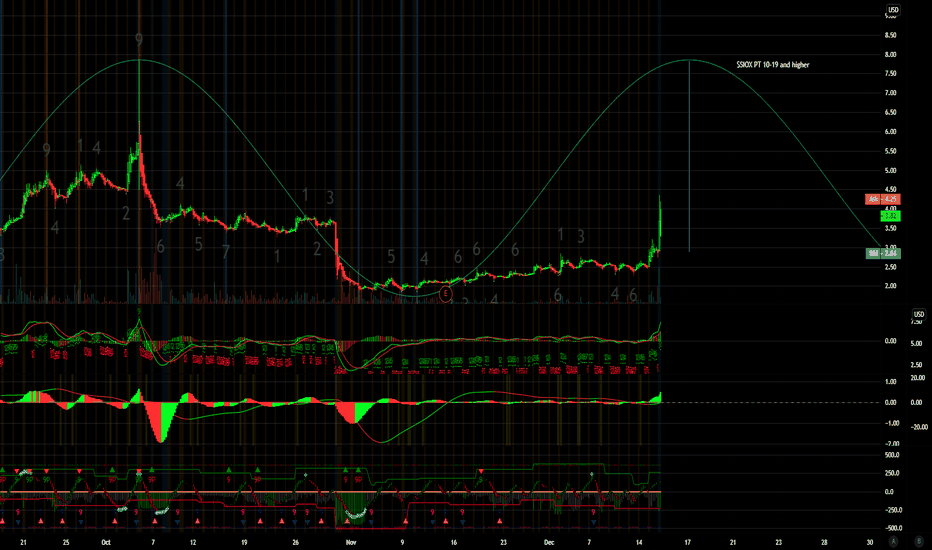Screen dimensions: 932x550
Task: Click the 5.50 price level on axis
Action: 890,151
